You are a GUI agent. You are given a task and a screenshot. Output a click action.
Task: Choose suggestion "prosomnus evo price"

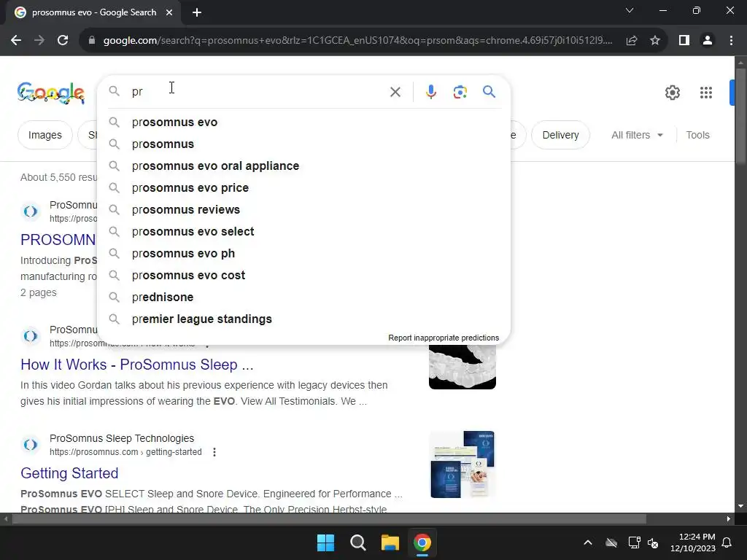[304, 188]
